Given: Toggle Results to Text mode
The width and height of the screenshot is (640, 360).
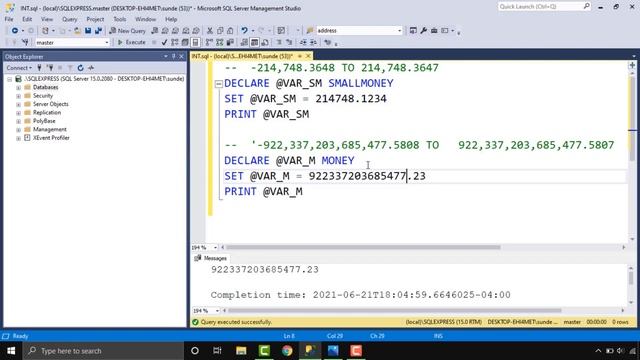Looking at the screenshot, I should 244,42.
